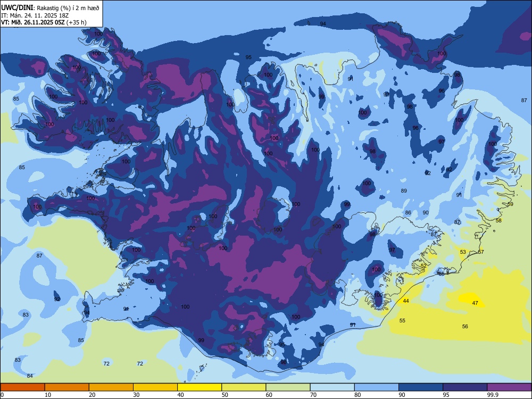532x399 pixels.
Task: Click the humidity value '47' in bright yellow area
Action: tap(475, 303)
